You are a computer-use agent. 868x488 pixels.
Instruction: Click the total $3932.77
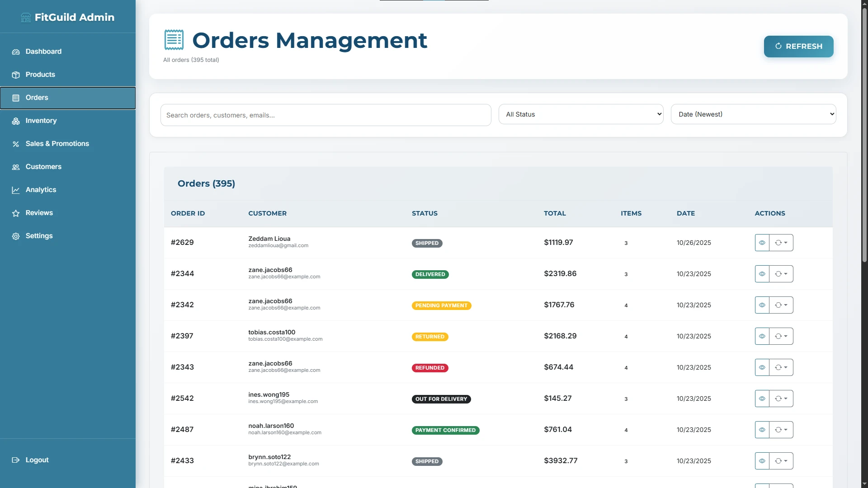[x=561, y=461]
